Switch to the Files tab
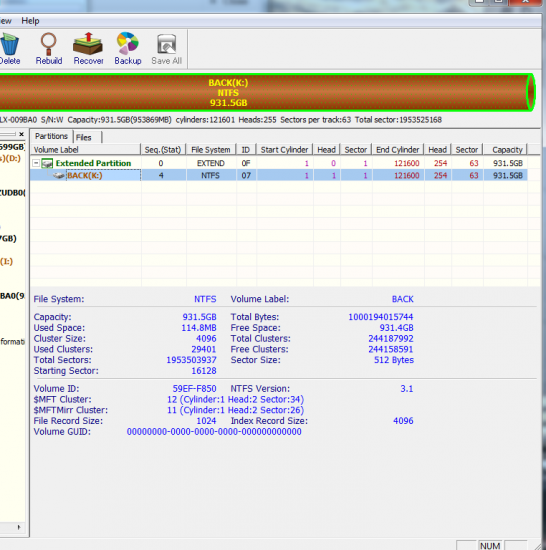Screen dimensions: 546x550 [x=83, y=138]
